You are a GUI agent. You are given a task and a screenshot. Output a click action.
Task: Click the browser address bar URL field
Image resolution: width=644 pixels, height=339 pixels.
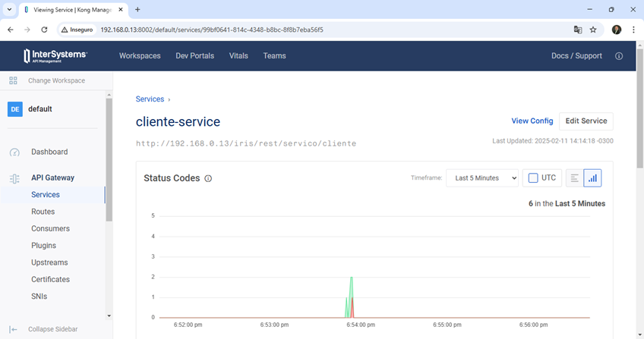(x=304, y=30)
